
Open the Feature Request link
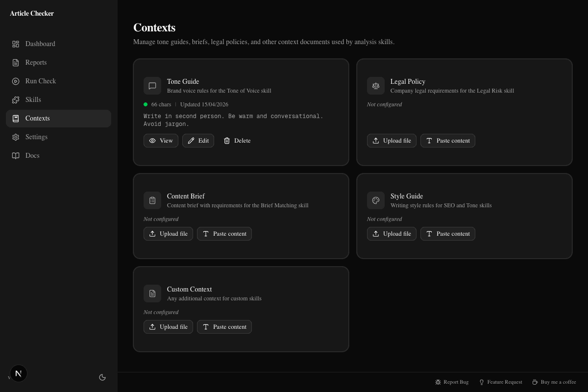click(x=501, y=382)
